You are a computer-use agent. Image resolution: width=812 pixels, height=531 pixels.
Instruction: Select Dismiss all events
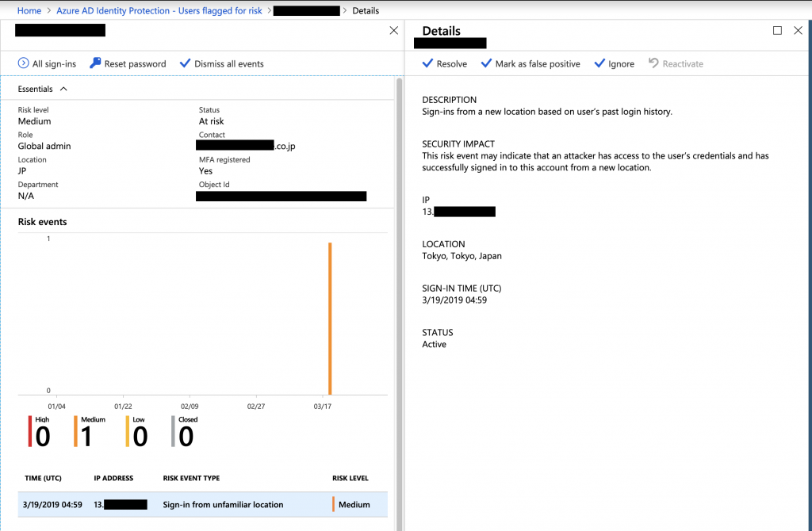(222, 63)
